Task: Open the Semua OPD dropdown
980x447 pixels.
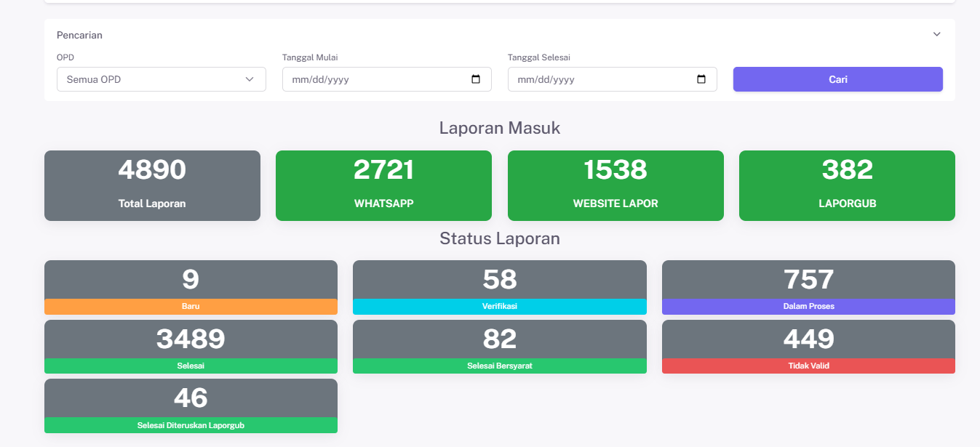Action: pos(162,79)
